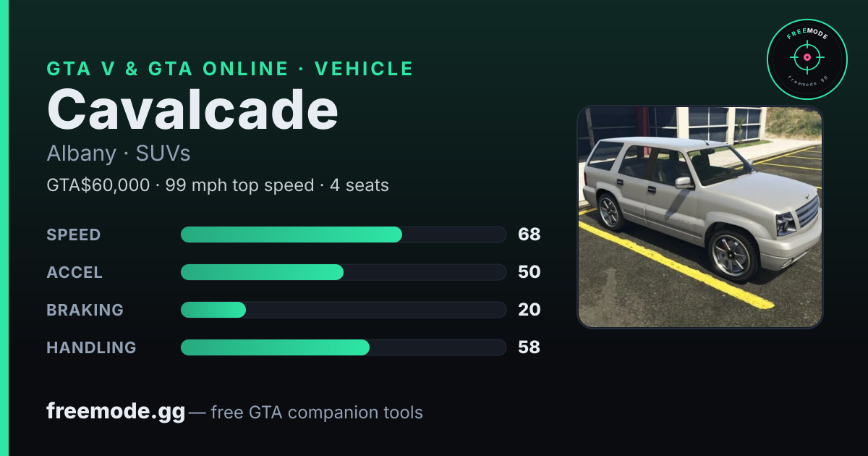Viewport: 868px width, 456px height.
Task: Select the Cavalcade title heading
Action: [x=192, y=110]
